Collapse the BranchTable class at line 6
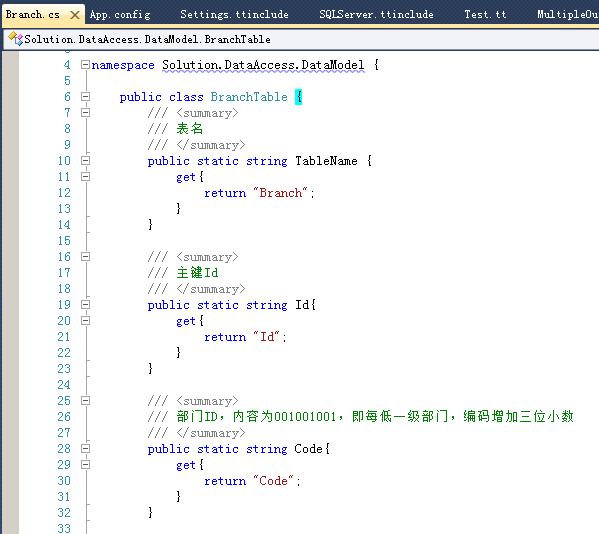 pos(85,97)
